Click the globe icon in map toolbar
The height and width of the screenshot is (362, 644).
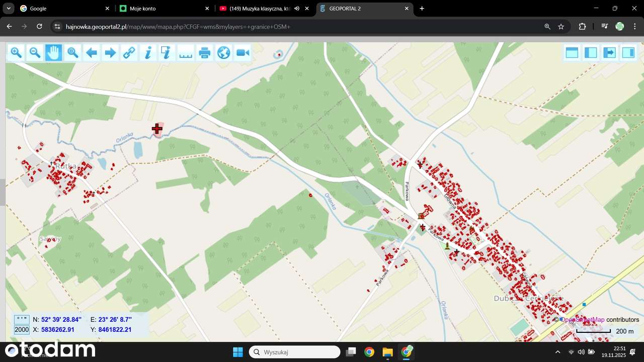pos(223,52)
